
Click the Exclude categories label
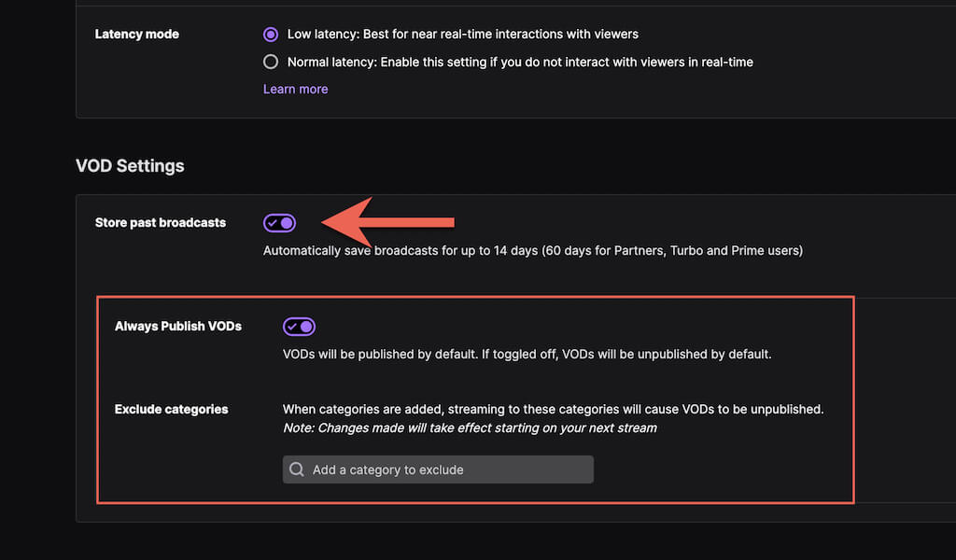click(x=172, y=409)
